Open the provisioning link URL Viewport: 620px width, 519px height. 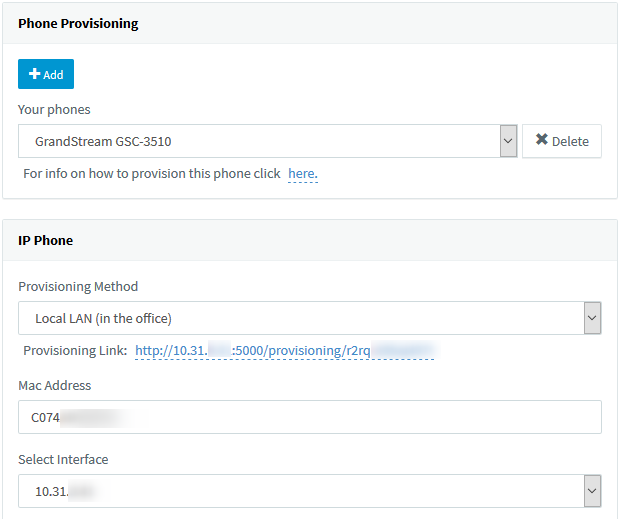coord(285,351)
